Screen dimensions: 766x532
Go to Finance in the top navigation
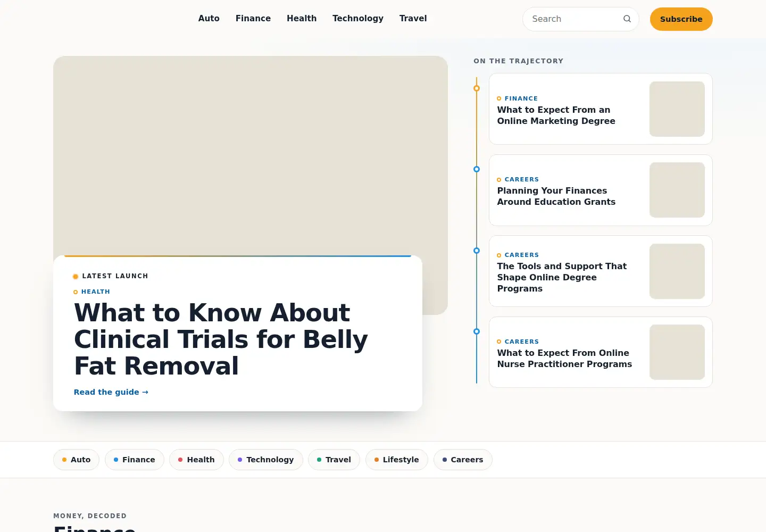point(253,19)
